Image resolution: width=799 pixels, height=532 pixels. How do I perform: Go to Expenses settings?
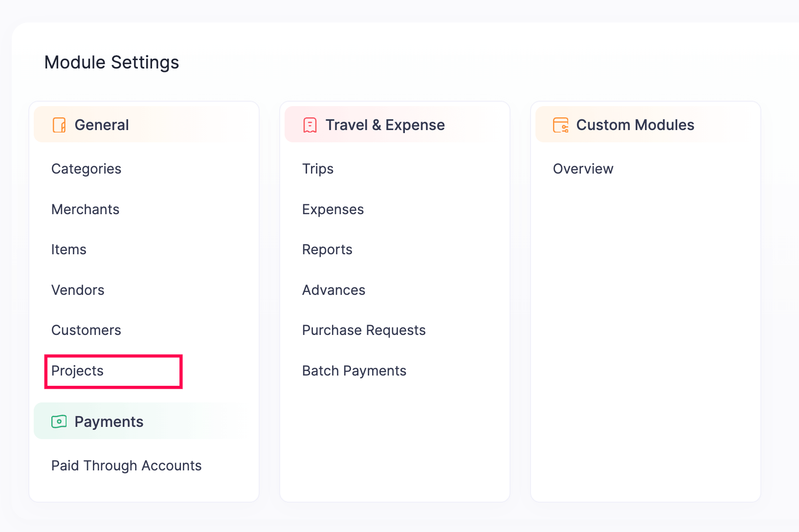(333, 209)
